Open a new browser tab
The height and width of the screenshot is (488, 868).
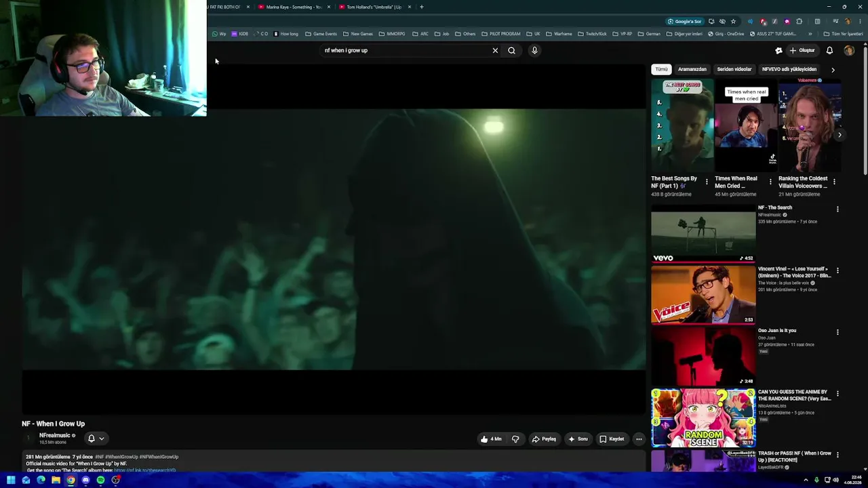[x=422, y=7]
